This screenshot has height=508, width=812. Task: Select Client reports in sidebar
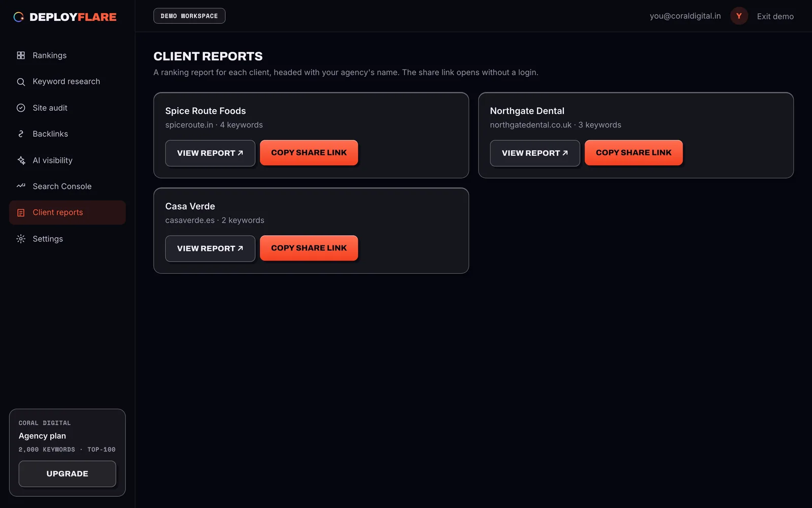pos(67,212)
